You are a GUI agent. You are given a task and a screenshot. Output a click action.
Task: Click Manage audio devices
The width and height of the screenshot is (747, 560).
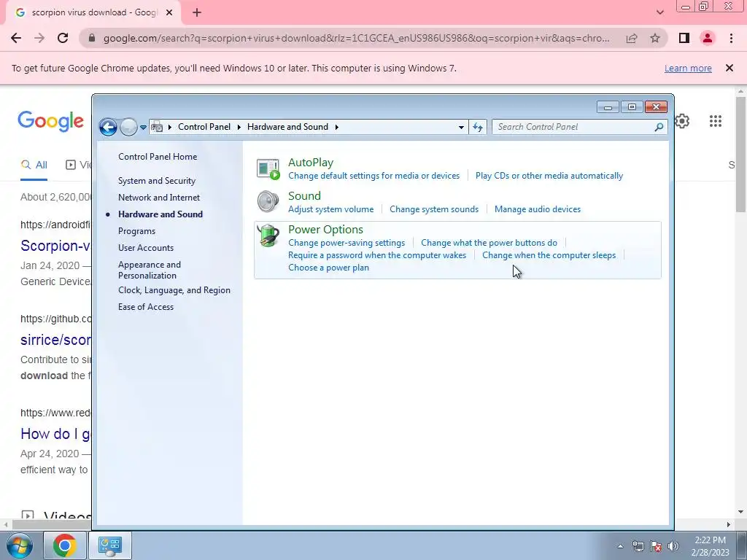(538, 209)
